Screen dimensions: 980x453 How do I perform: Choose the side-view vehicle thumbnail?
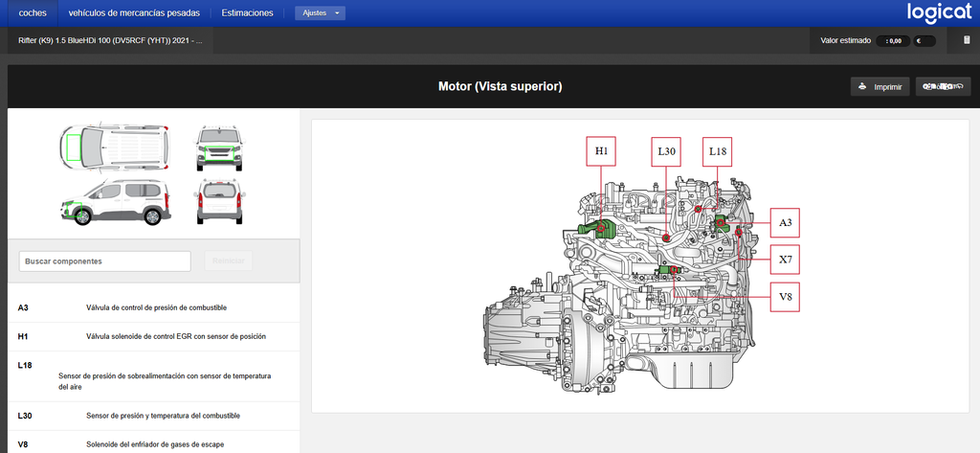point(115,201)
